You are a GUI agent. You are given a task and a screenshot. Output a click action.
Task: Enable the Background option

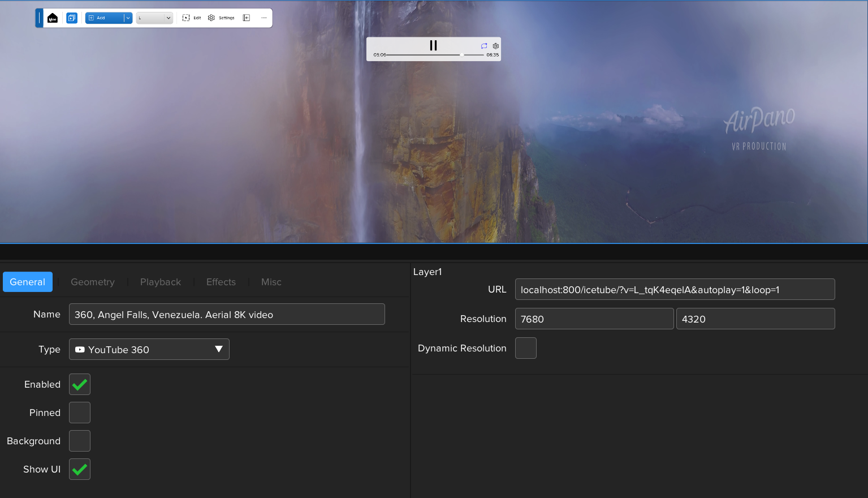(79, 440)
